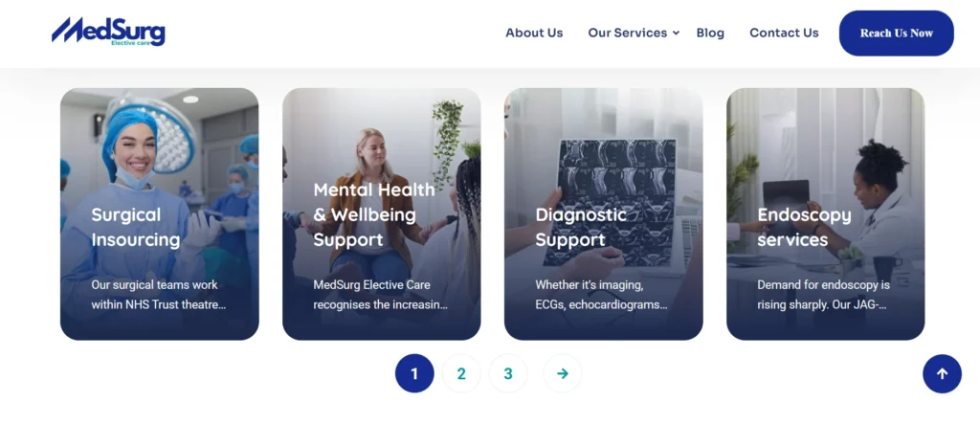Open the Endoscopy services card heading

[x=804, y=227]
